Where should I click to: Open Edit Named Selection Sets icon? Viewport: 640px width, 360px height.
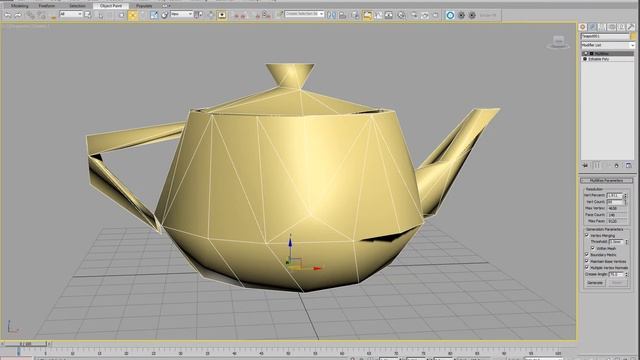(x=280, y=15)
